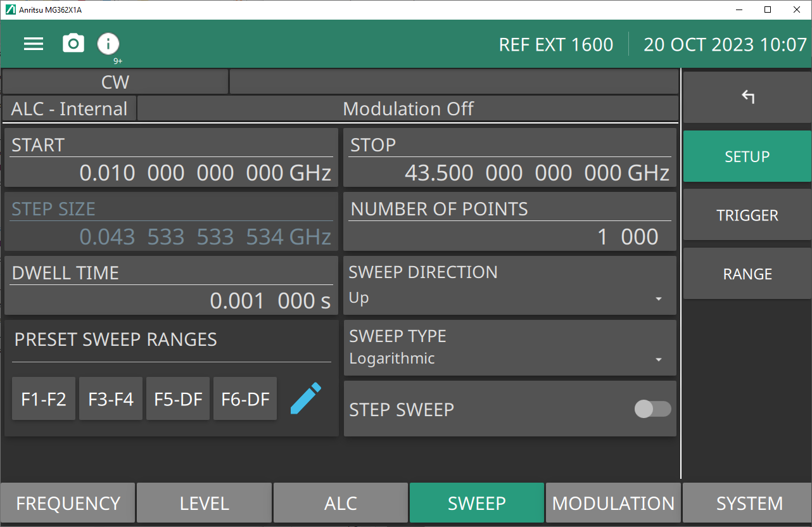The width and height of the screenshot is (812, 527).
Task: Click the camera screenshot icon
Action: tap(73, 44)
